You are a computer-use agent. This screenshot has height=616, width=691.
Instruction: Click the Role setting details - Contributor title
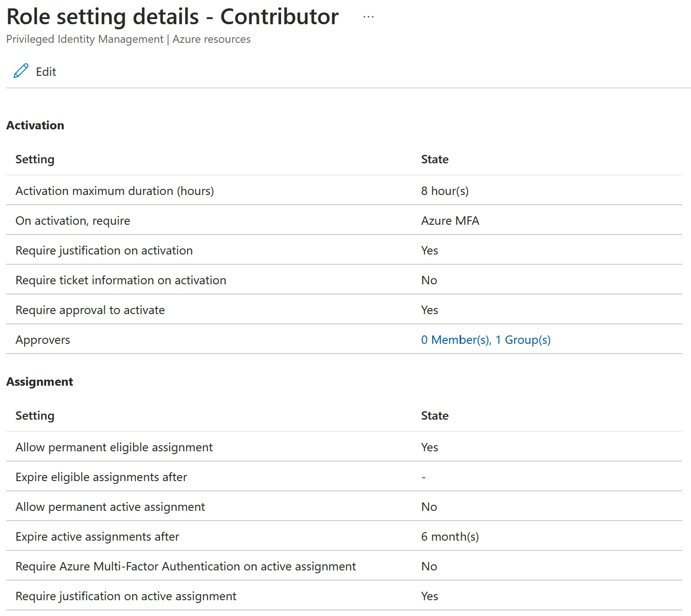point(172,17)
